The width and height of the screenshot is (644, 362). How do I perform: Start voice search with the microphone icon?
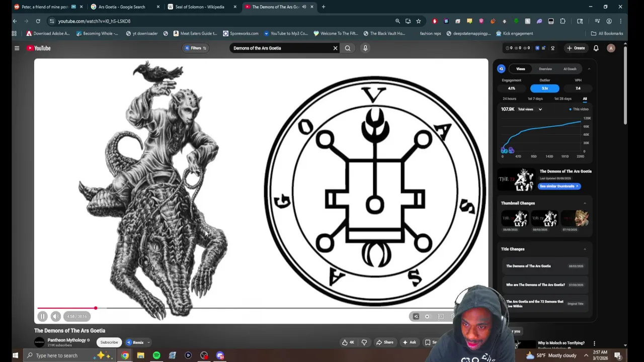(x=365, y=48)
